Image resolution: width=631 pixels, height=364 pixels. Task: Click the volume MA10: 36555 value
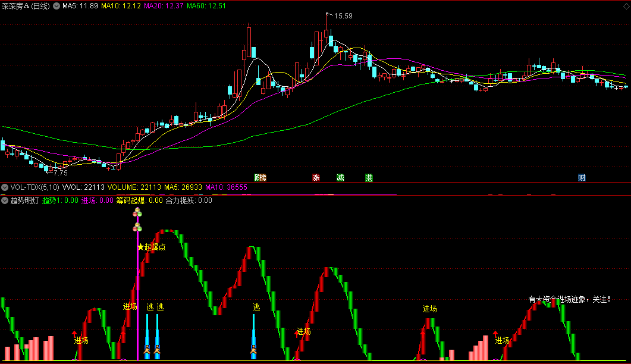pyautogui.click(x=226, y=187)
